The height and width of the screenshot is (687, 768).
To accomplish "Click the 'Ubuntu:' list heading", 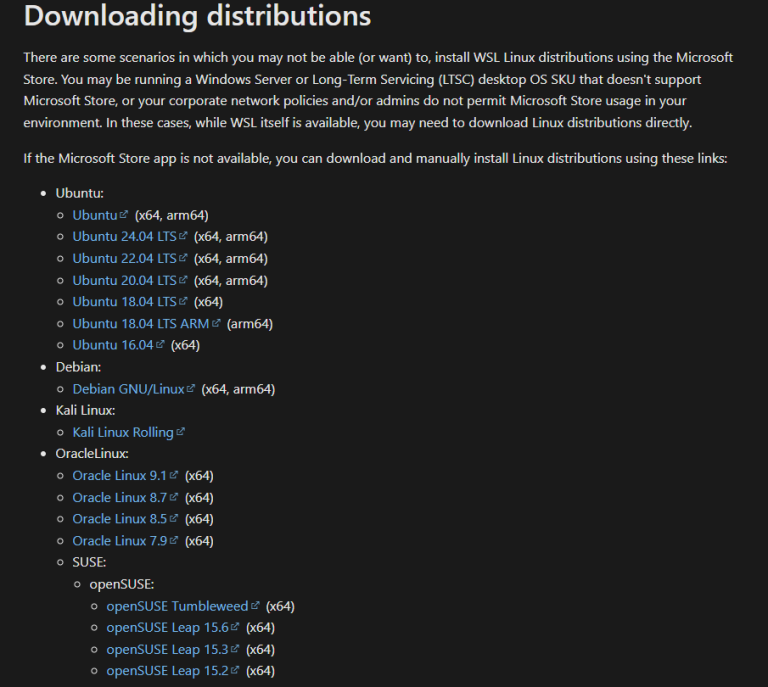I will 79,193.
